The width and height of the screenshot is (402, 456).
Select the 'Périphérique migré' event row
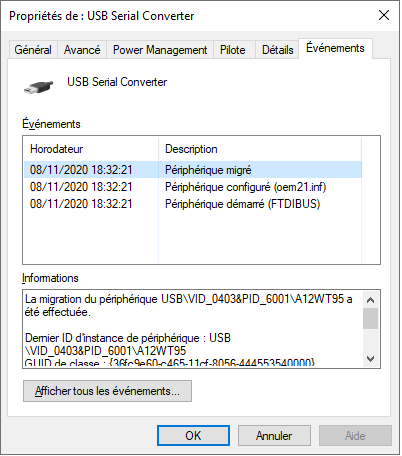tap(193, 170)
